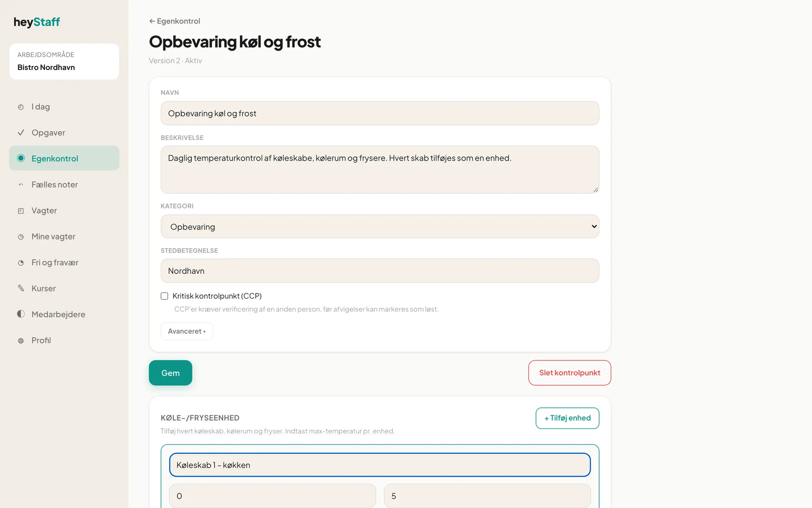
Task: Click the Egenkontrol radio-dot icon
Action: [x=21, y=158]
